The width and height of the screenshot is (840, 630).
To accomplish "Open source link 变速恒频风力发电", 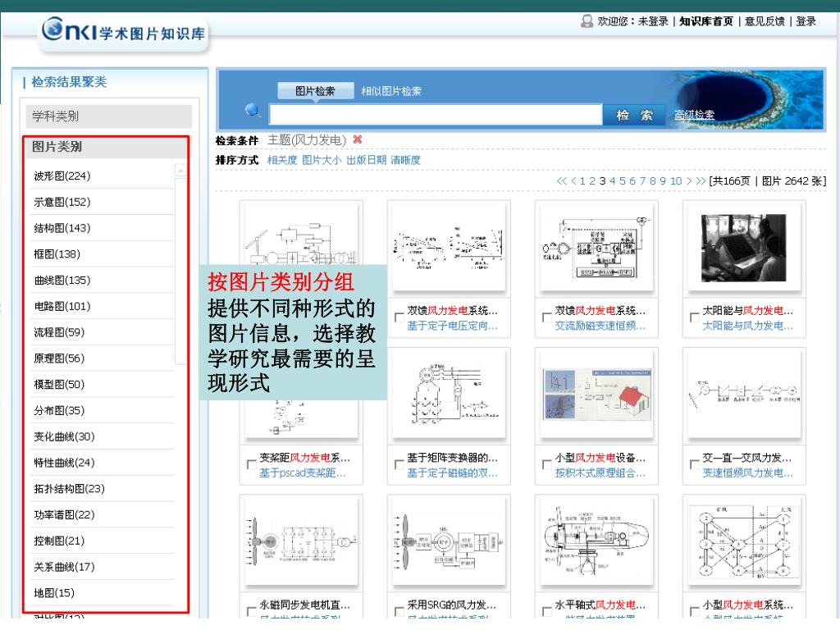I will pos(748,473).
